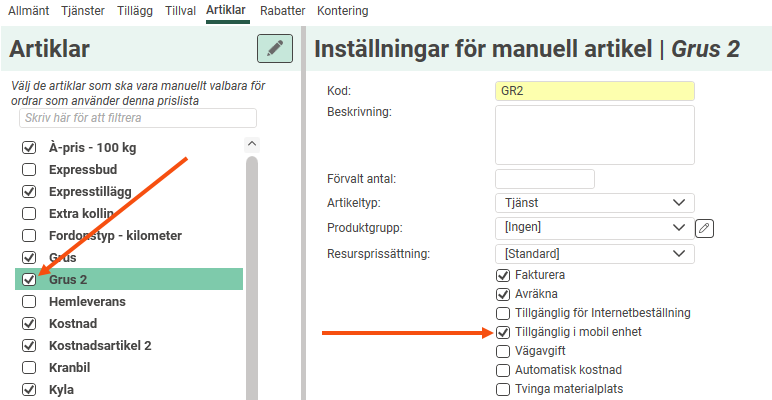This screenshot has height=400, width=772.
Task: Click the edit icon next to Produktgrupp
Action: [705, 228]
